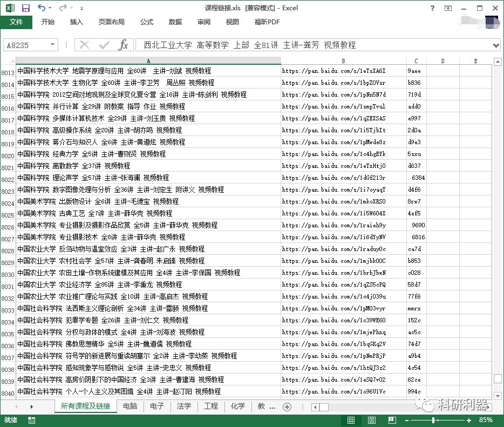Click the Excel application icon
Viewport: 504px width, 427px height.
[10, 8]
